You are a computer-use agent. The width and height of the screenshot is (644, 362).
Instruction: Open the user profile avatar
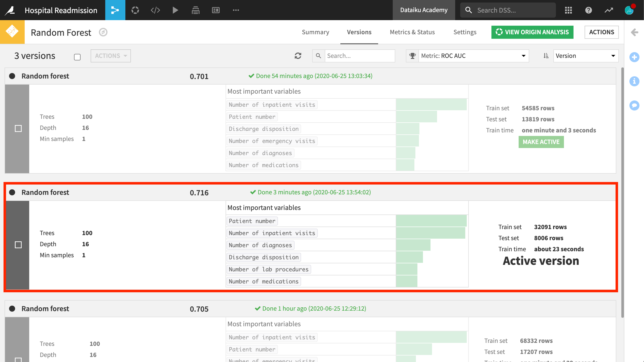coord(629,10)
